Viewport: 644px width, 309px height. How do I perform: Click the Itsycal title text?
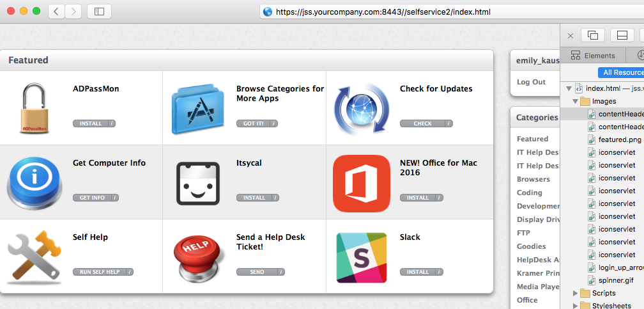249,163
